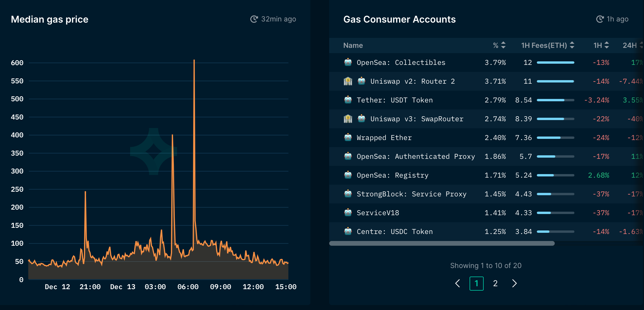Screen dimensions: 644x310
Task: Click fee progress bar for OpenSea: Collectibles
Action: 555,63
